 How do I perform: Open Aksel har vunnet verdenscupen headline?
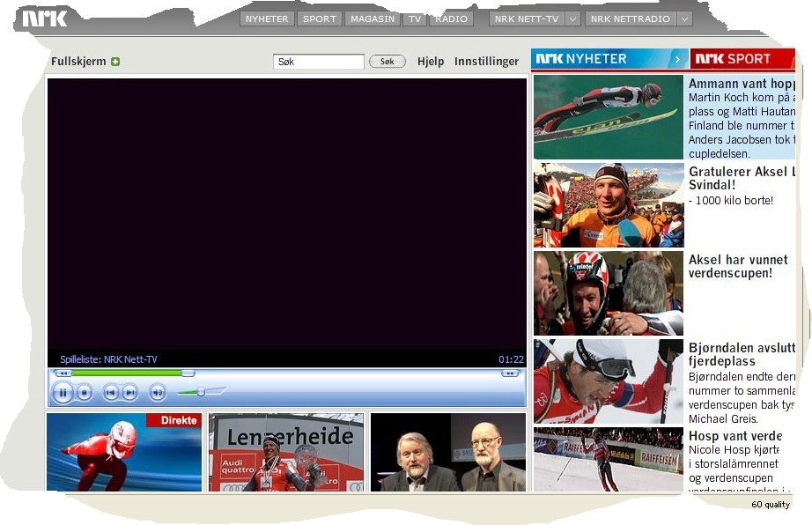pos(738,266)
